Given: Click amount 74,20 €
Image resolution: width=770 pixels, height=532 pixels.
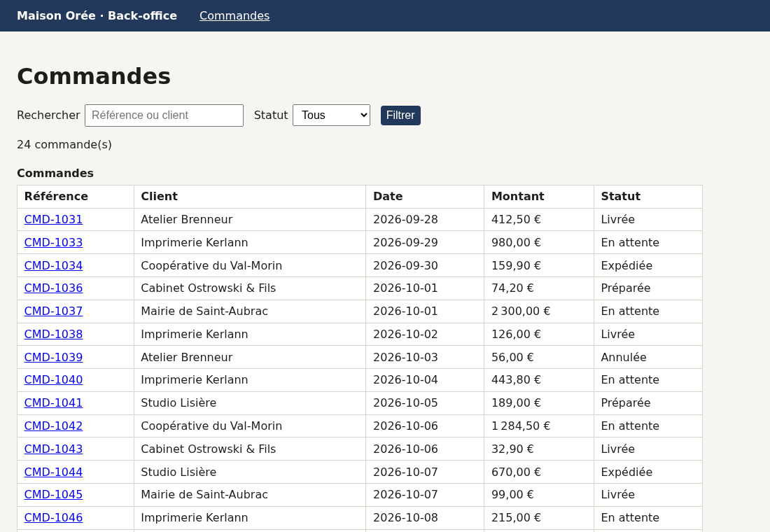Looking at the screenshot, I should 512,288.
